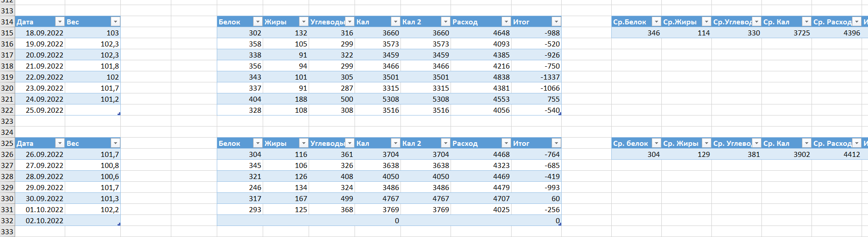Viewport: 868px width, 237px height.
Task: Select row header 330
Action: (x=7, y=198)
